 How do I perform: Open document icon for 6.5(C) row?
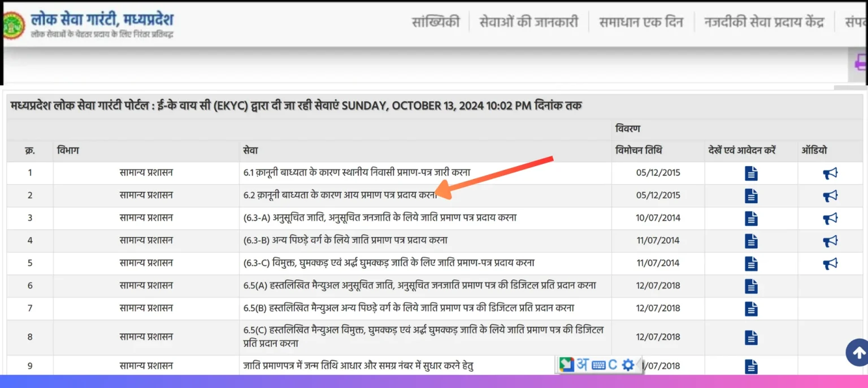point(751,338)
